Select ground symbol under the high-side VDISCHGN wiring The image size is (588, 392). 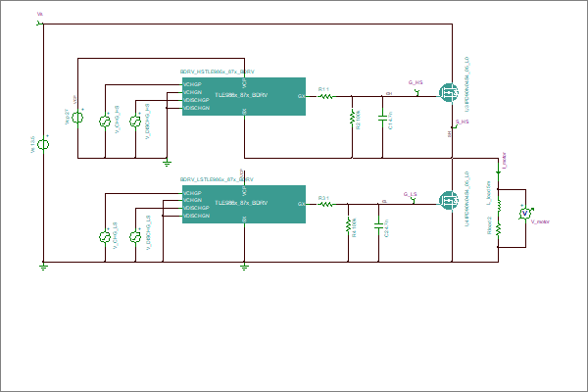click(x=168, y=163)
